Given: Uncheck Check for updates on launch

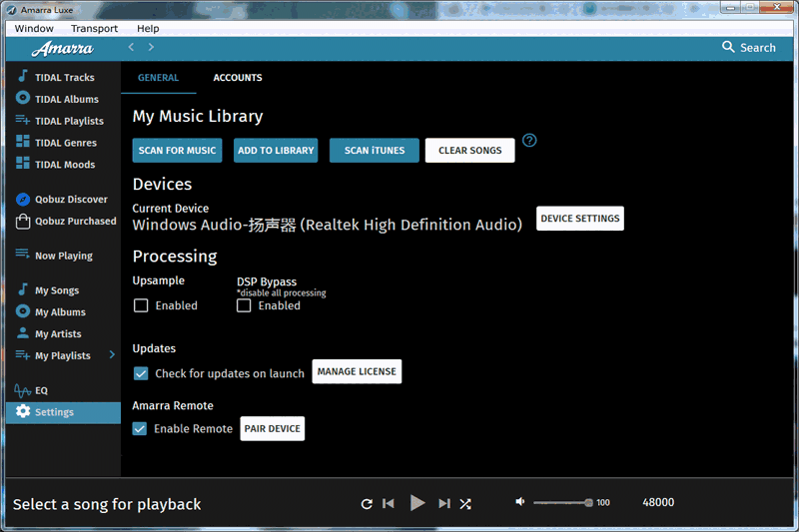Looking at the screenshot, I should point(141,373).
